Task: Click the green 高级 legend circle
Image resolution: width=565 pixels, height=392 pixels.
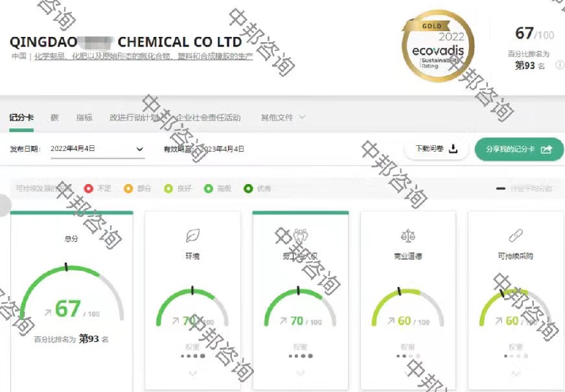Action: click(208, 189)
